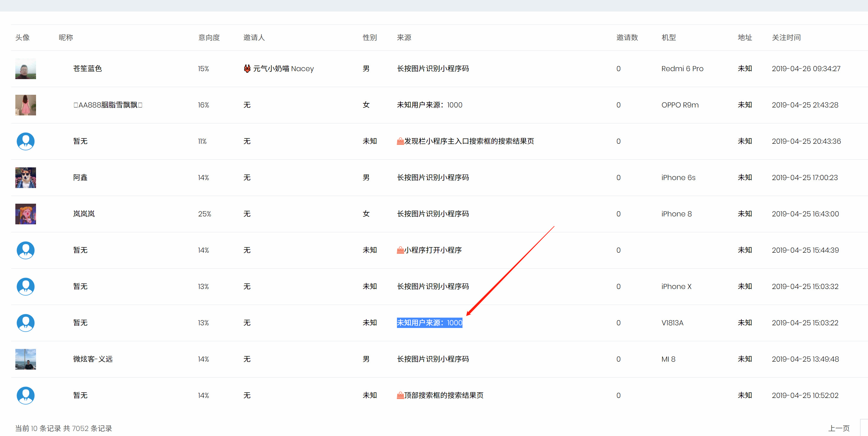The height and width of the screenshot is (436, 868).
Task: Click source 顶部搜索框的搜索结果页
Action: coord(444,395)
